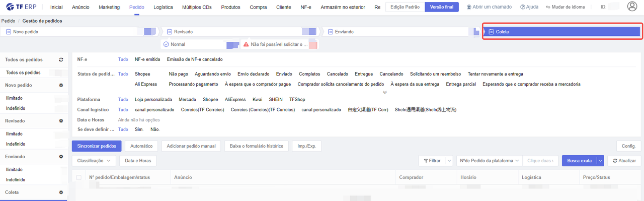Open gear settings for Revisado section
This screenshot has height=201, width=644.
(61, 121)
